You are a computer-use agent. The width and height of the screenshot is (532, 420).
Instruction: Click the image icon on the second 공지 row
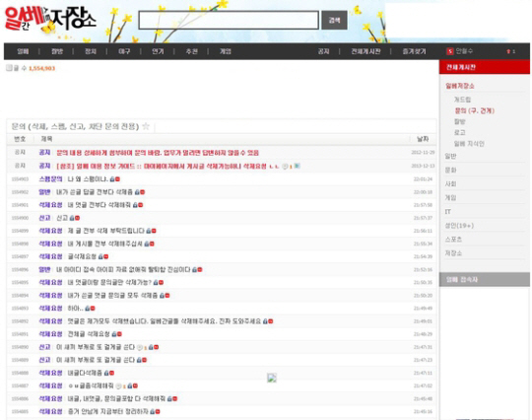click(297, 166)
